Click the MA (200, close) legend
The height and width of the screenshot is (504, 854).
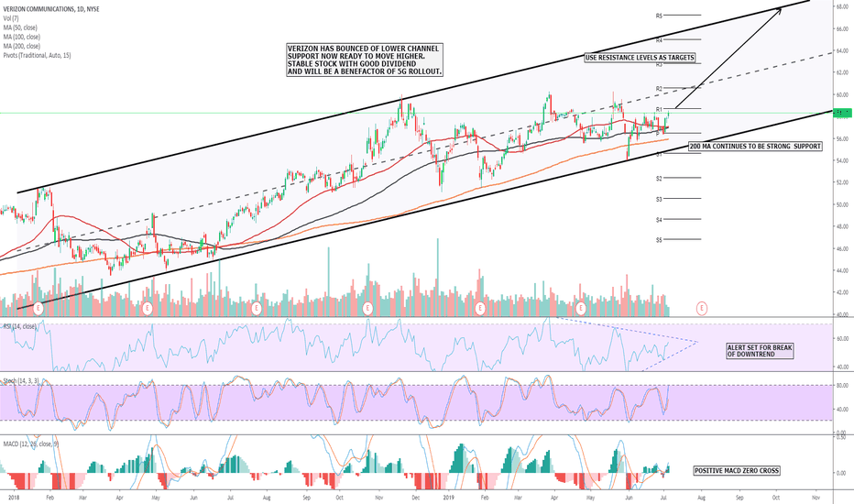(x=22, y=47)
